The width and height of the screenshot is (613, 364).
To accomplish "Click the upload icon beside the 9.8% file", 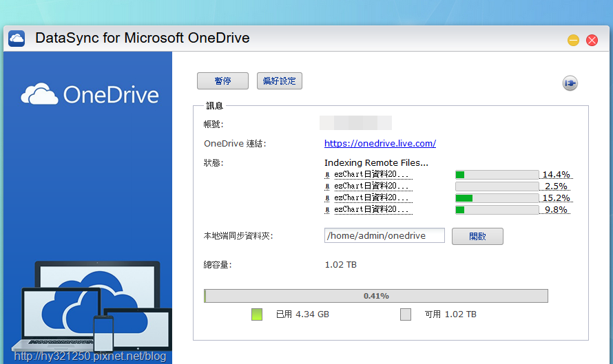I will click(327, 210).
